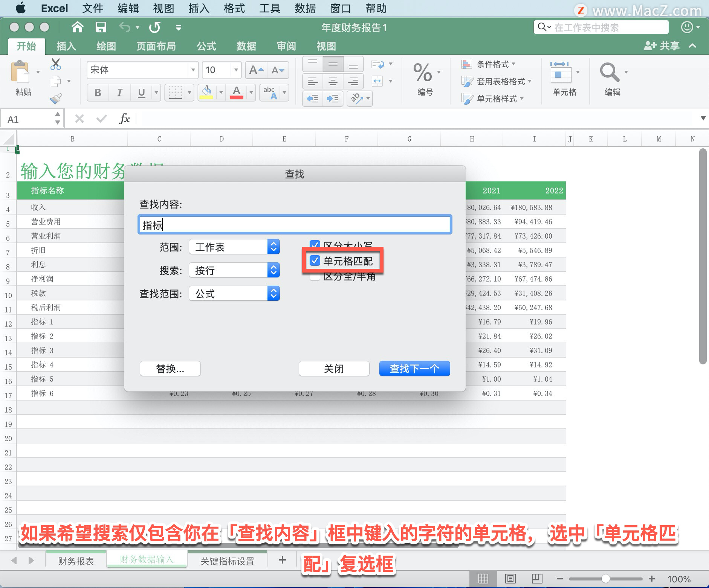Increase indent in the ribbon
This screenshot has width=709, height=588.
point(333,99)
